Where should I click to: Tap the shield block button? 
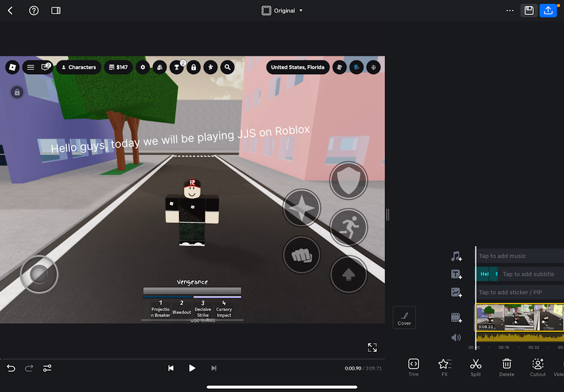coord(349,181)
